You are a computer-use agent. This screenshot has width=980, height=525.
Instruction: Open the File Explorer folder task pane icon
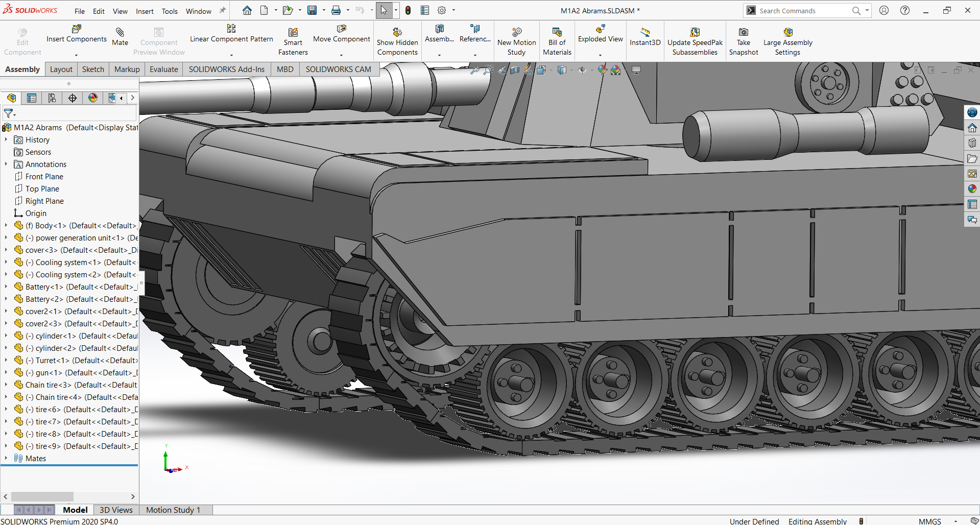click(972, 159)
